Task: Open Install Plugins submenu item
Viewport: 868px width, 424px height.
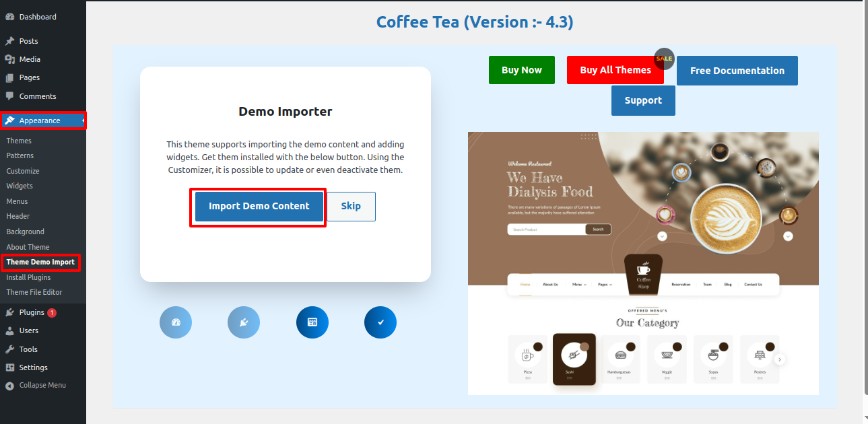Action: (x=28, y=277)
